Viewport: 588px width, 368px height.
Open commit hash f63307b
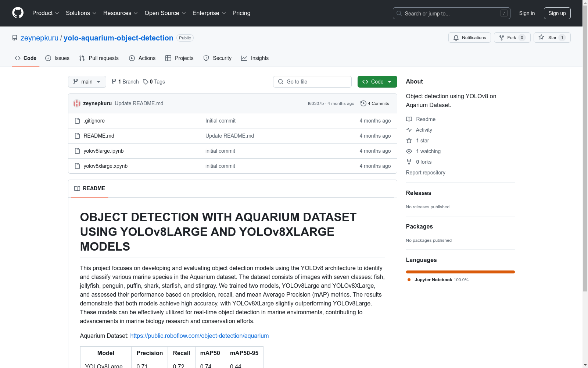[316, 103]
